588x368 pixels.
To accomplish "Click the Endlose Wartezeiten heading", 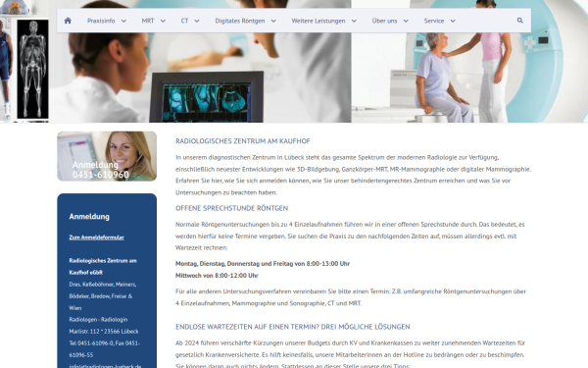I will (292, 327).
